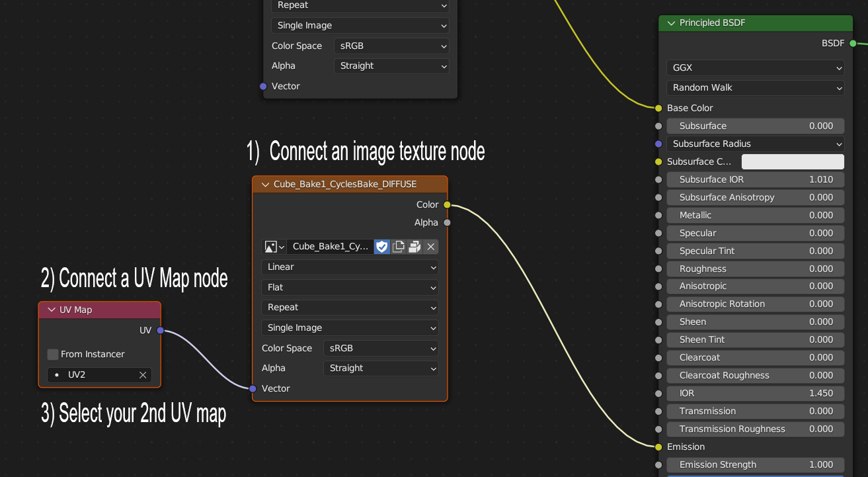Click the Base Color input socket

coord(658,108)
